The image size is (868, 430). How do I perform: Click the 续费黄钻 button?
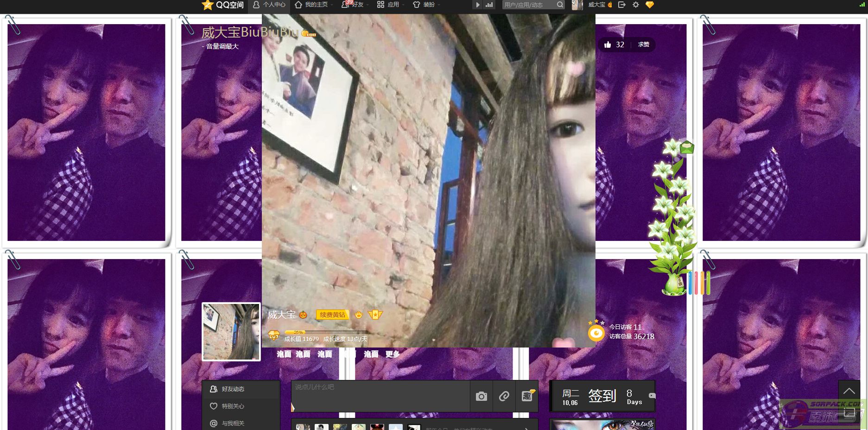coord(332,315)
